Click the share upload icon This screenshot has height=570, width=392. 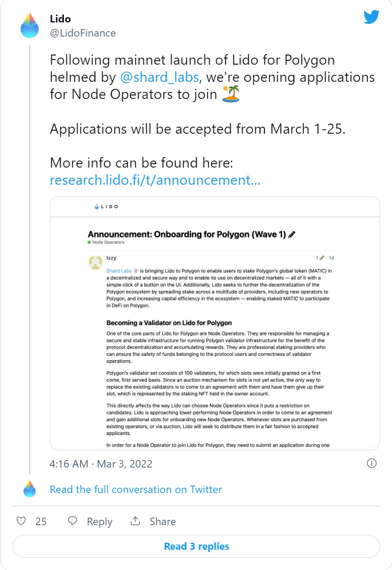pyautogui.click(x=136, y=521)
